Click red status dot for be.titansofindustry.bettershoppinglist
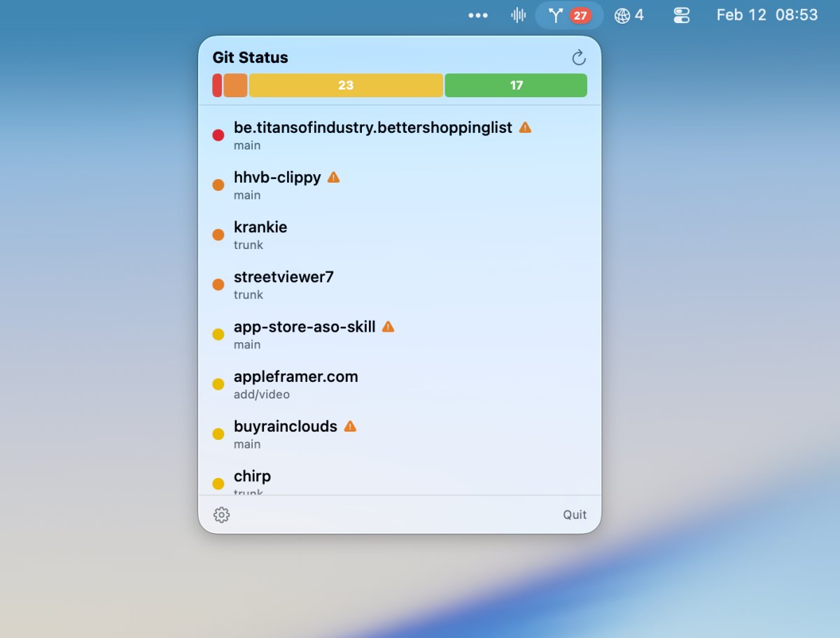The height and width of the screenshot is (638, 840). [218, 135]
